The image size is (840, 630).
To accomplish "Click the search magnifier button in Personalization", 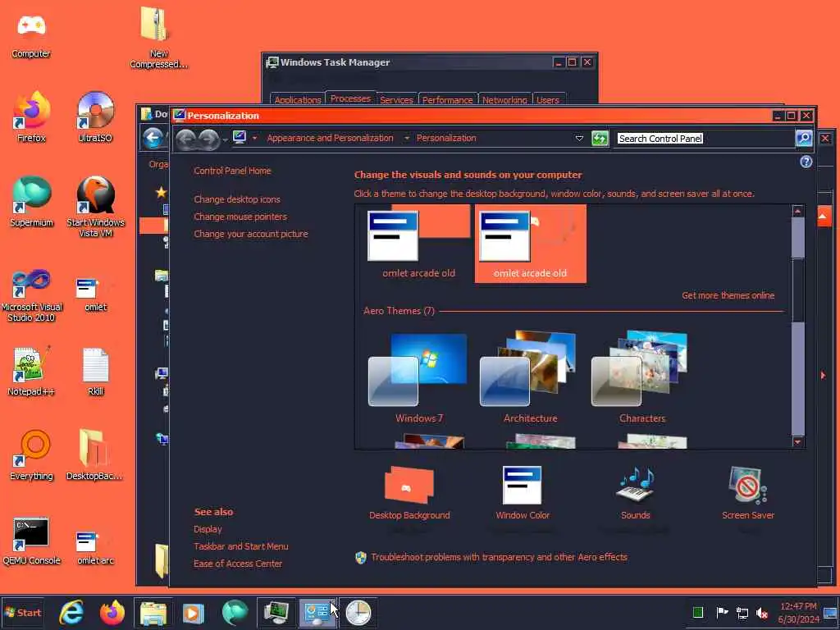I will click(804, 138).
